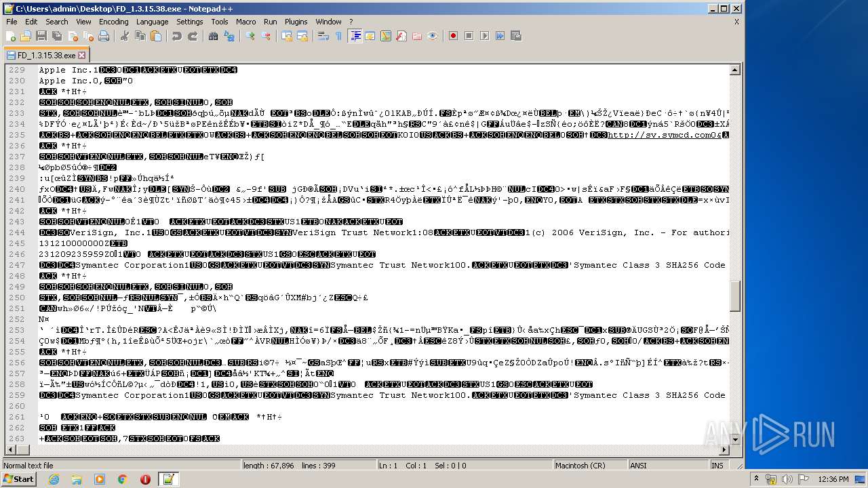The width and height of the screenshot is (868, 488).
Task: Open the File menu
Action: point(12,22)
